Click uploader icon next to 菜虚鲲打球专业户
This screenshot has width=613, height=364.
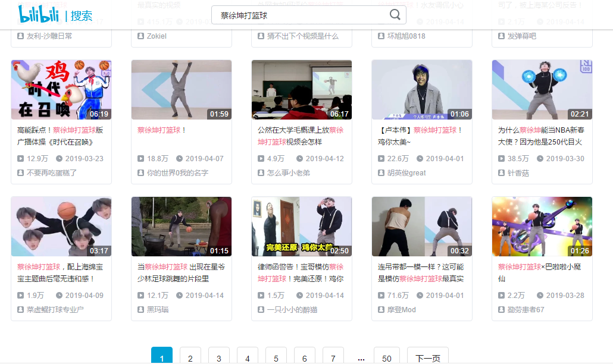[21, 309]
